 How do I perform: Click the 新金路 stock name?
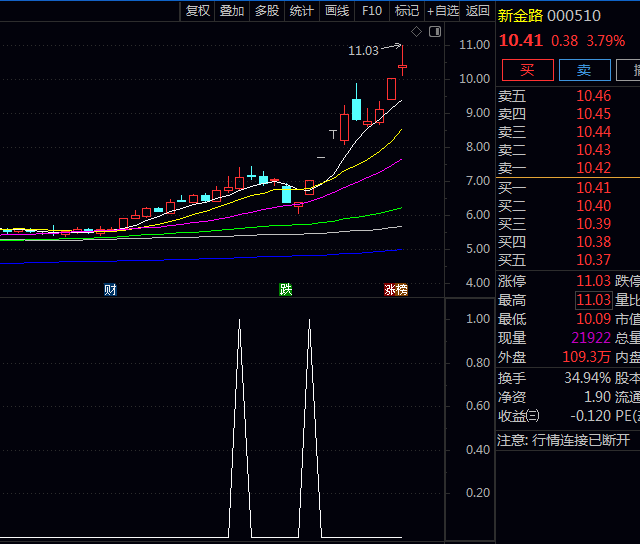(521, 15)
